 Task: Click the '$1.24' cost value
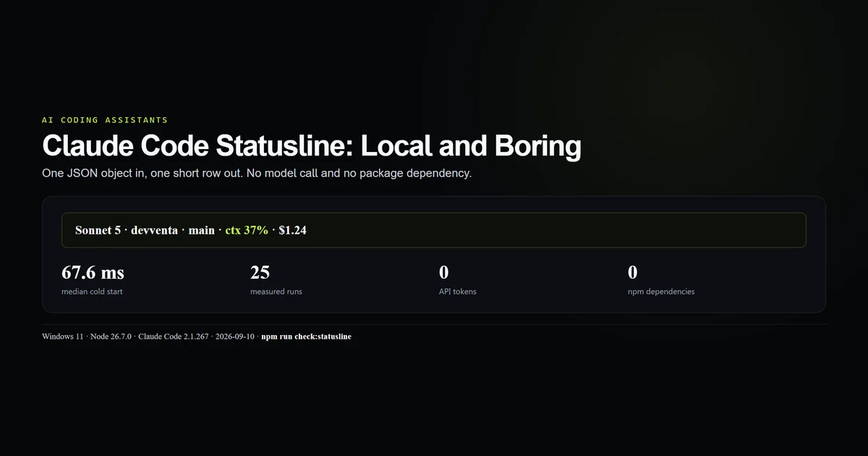(293, 230)
